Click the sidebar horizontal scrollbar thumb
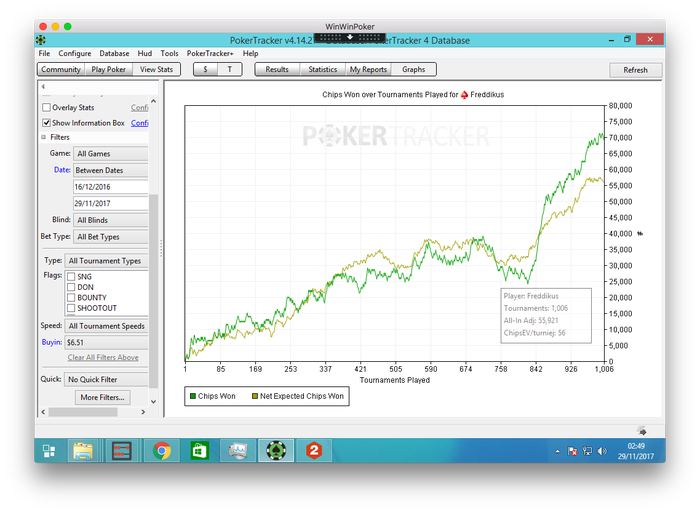 tap(83, 412)
